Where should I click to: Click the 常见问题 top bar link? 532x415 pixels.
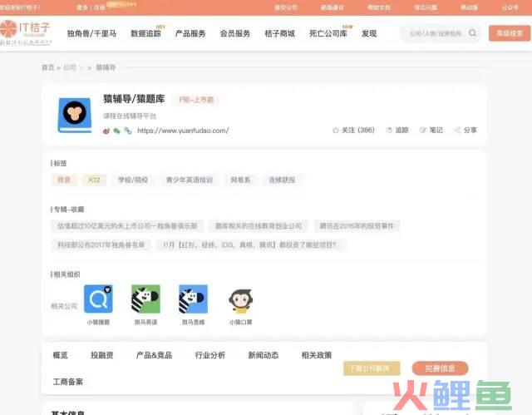point(426,7)
